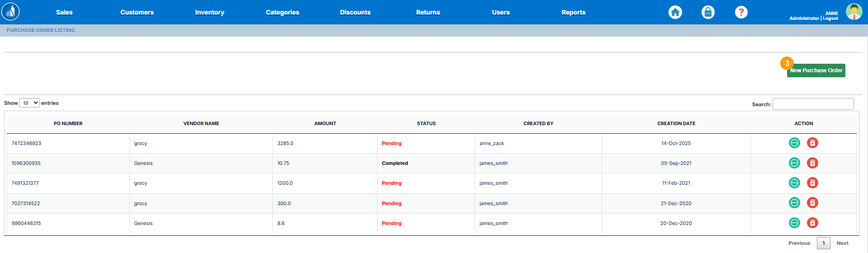Screen dimensions: 868x253
Task: Open the Reports menu
Action: [573, 12]
